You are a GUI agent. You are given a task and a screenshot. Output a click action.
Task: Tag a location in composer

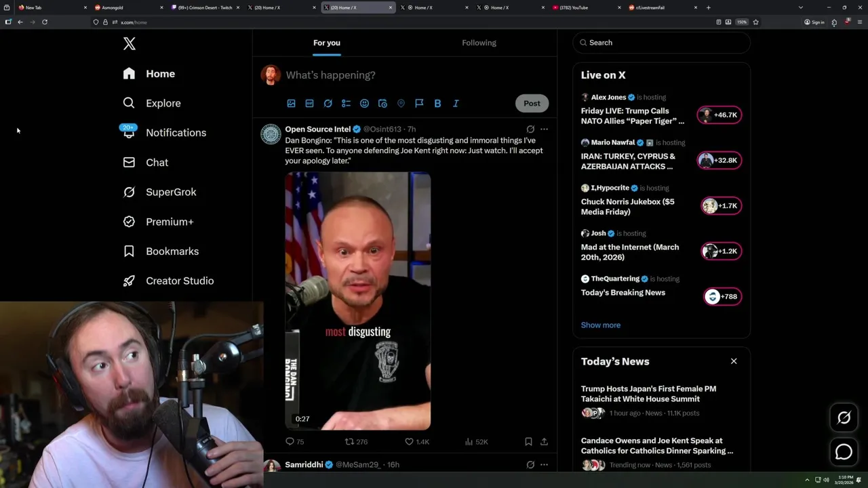click(401, 104)
